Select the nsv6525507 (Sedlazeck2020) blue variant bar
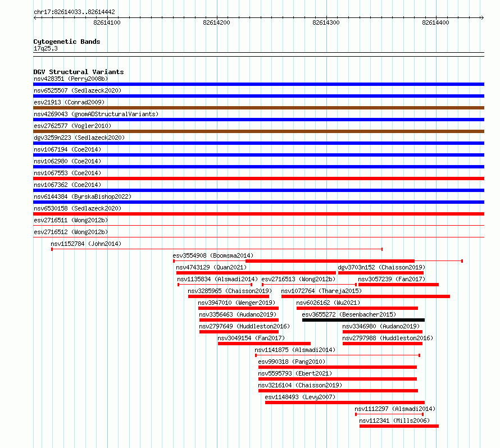500x448 pixels. pyautogui.click(x=258, y=96)
